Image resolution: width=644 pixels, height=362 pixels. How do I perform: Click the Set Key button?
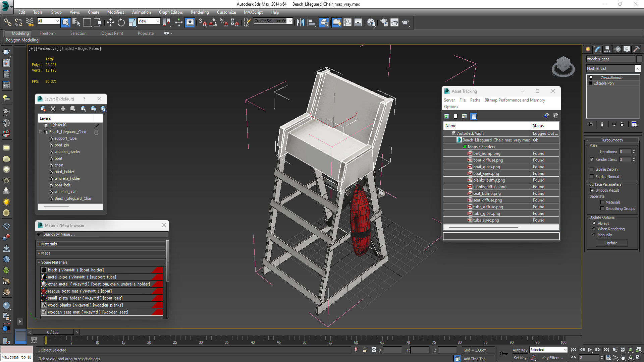pyautogui.click(x=520, y=358)
